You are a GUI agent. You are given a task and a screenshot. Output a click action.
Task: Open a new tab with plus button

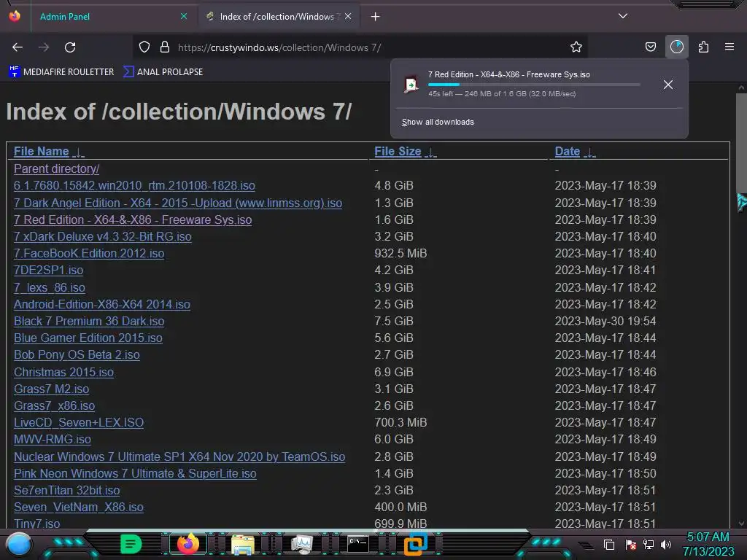(x=376, y=17)
